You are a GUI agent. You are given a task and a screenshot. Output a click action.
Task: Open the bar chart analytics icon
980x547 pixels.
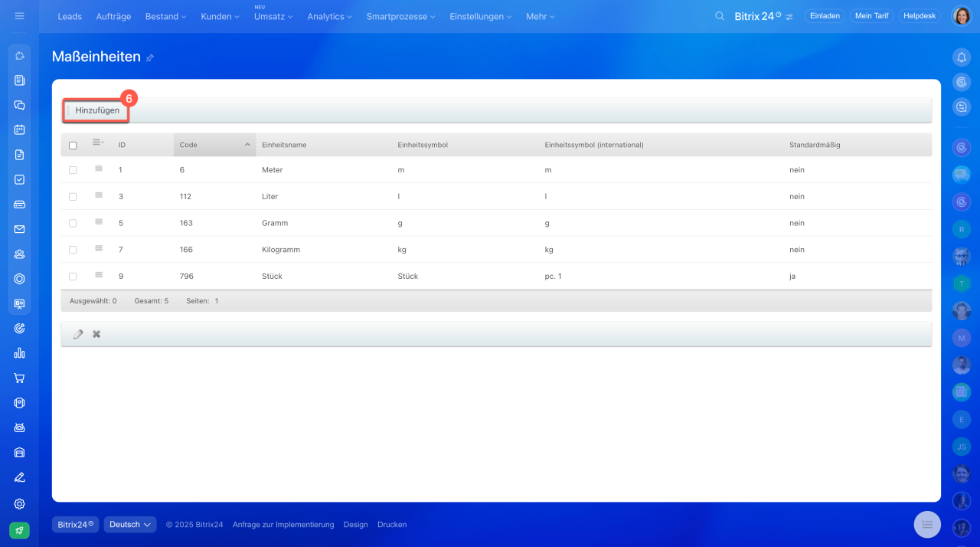point(20,353)
